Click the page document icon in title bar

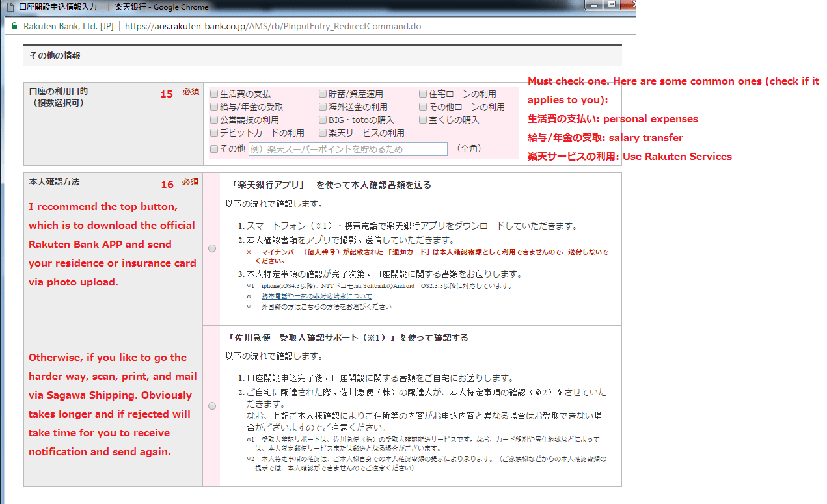pyautogui.click(x=10, y=7)
